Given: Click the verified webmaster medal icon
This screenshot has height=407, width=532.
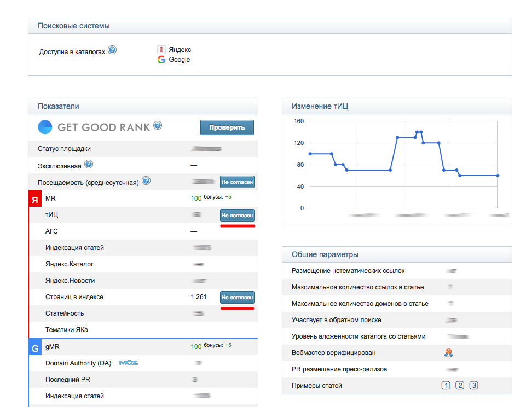Looking at the screenshot, I should point(449,353).
